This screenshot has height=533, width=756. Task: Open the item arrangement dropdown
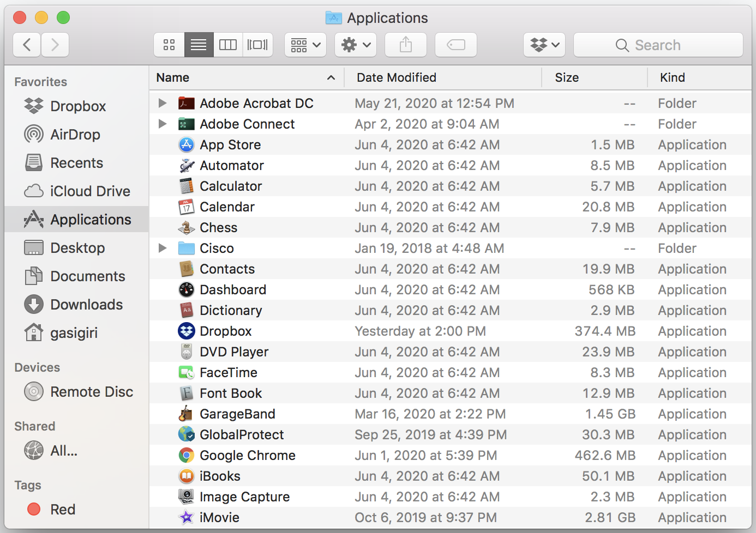305,45
